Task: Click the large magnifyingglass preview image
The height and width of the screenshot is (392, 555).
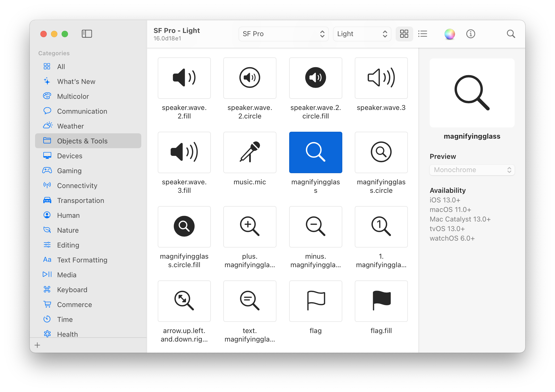Action: point(472,93)
